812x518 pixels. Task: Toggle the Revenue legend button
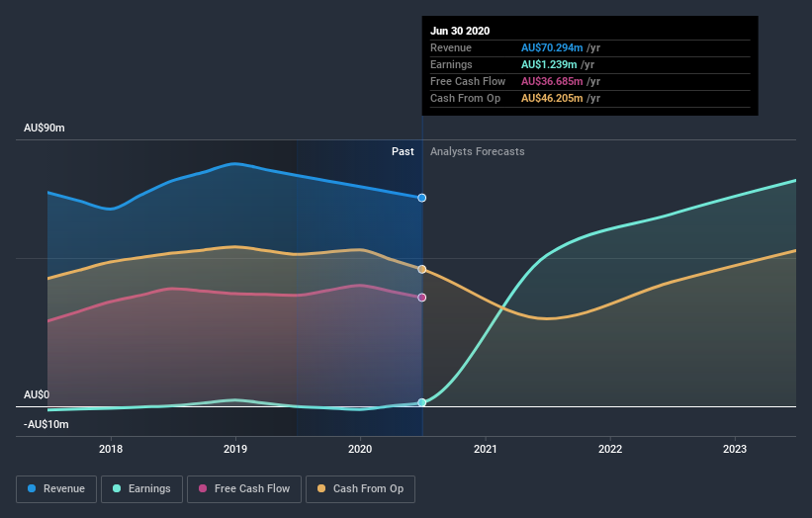tap(56, 489)
